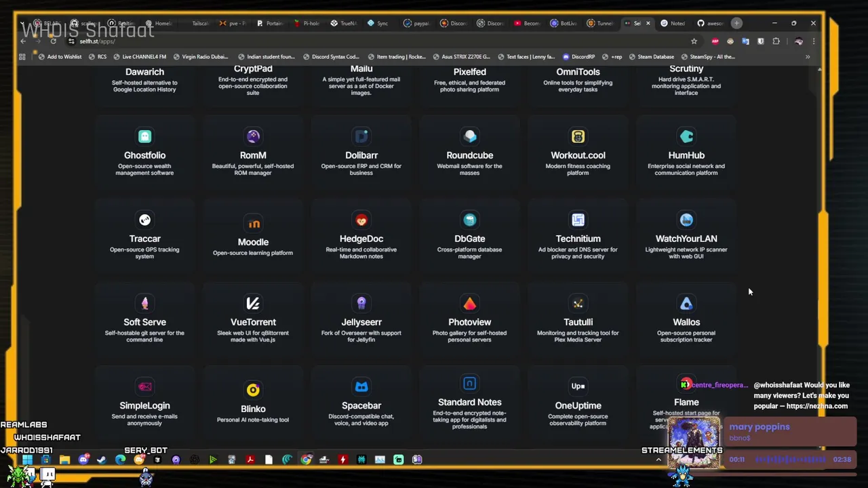Image resolution: width=868 pixels, height=488 pixels.
Task: Open the Blinko app icon
Action: [253, 390]
